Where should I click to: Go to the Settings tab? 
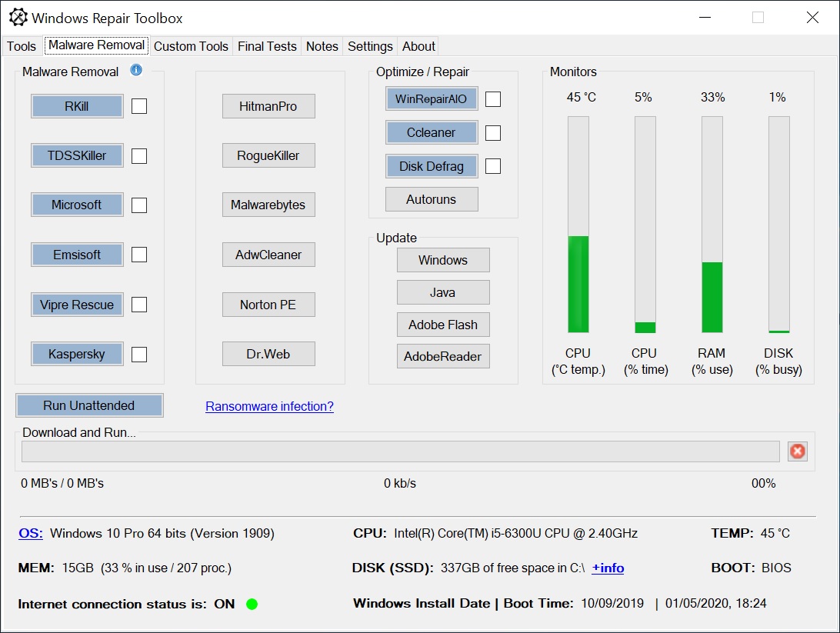370,47
